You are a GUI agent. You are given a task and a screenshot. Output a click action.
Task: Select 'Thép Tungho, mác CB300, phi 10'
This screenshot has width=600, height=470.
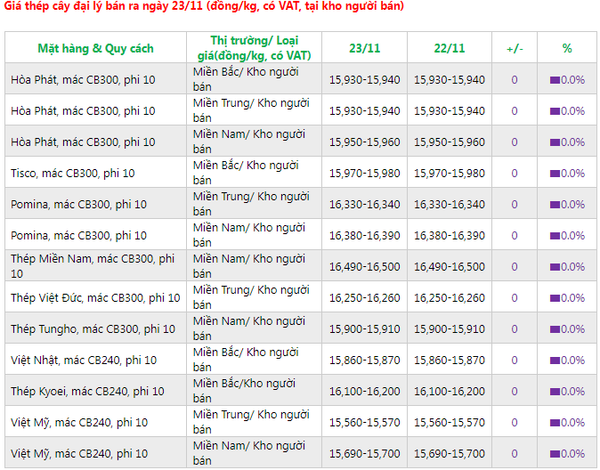93,329
